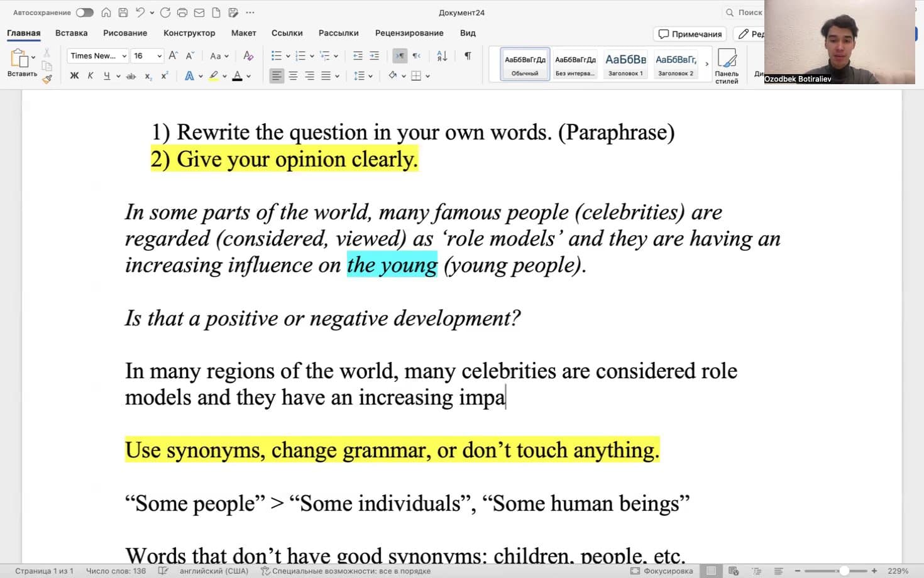The height and width of the screenshot is (578, 924).
Task: Click the Примечания button
Action: tap(690, 34)
